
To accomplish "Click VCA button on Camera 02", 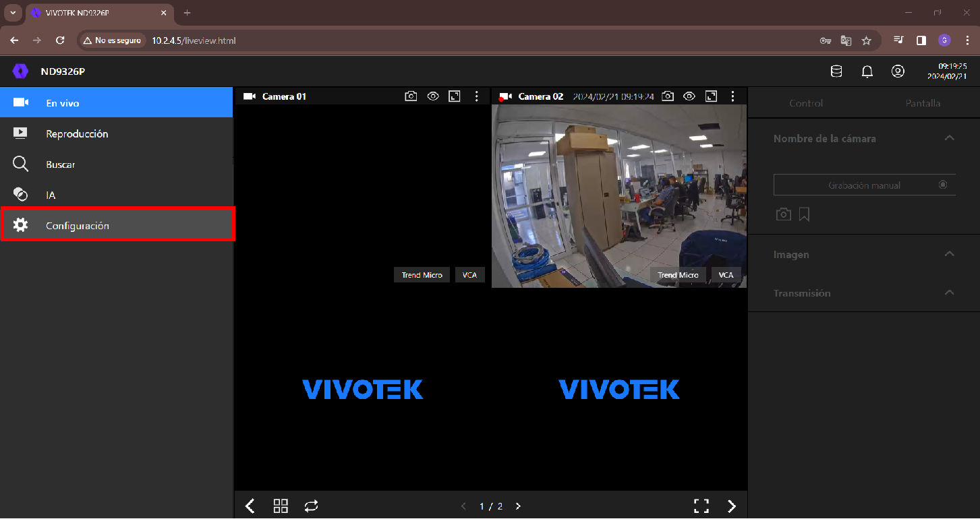I will click(726, 275).
